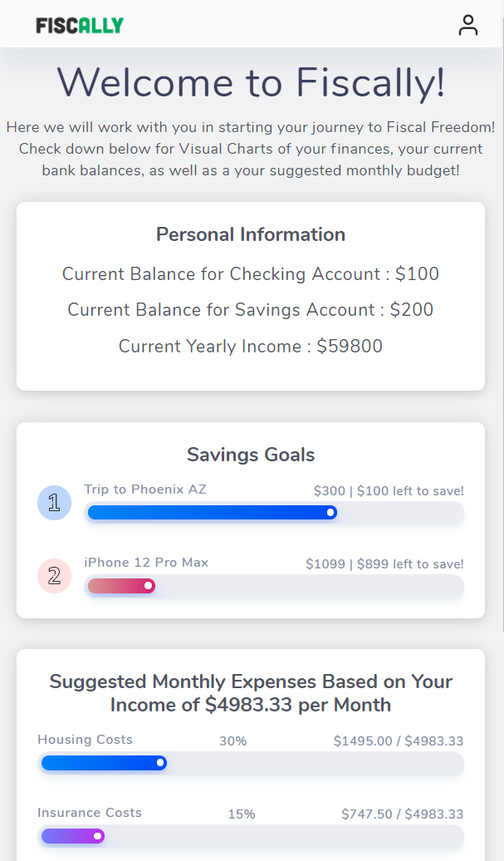Viewport: 504px width, 861px height.
Task: Click the Current Yearly Income line
Action: tap(251, 346)
